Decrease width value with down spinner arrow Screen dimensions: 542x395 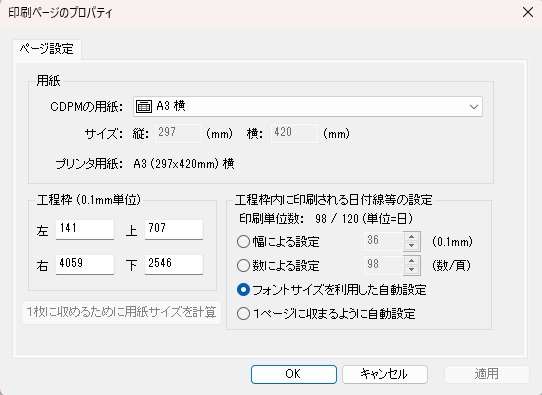point(411,245)
